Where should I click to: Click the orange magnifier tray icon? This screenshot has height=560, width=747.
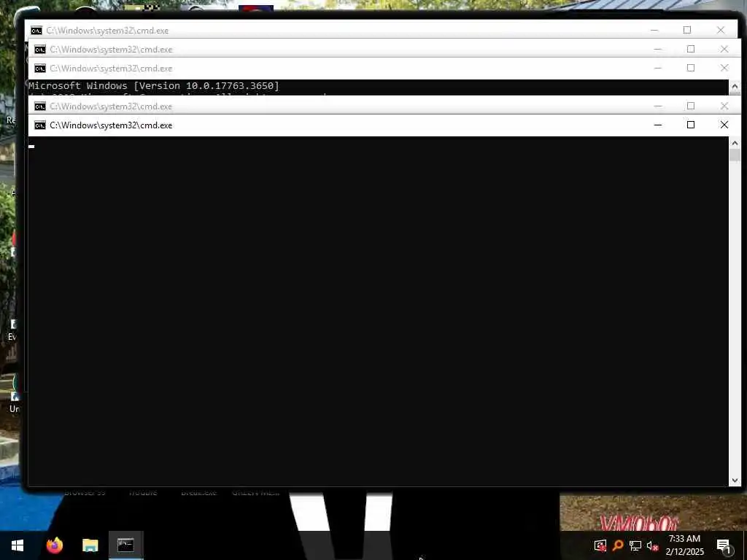618,545
